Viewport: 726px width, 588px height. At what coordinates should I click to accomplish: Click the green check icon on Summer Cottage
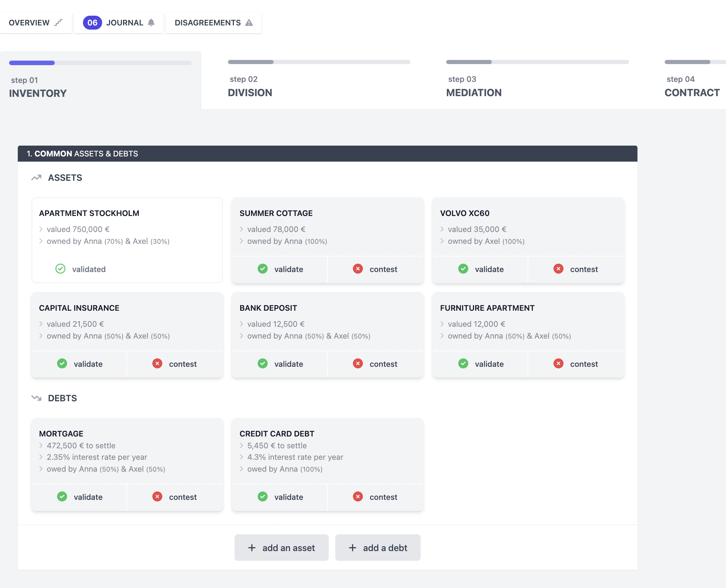tap(262, 269)
